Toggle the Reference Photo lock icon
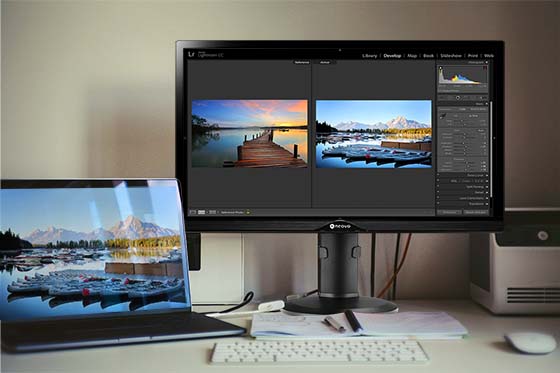Viewport: 560px width, 373px height. click(x=248, y=212)
